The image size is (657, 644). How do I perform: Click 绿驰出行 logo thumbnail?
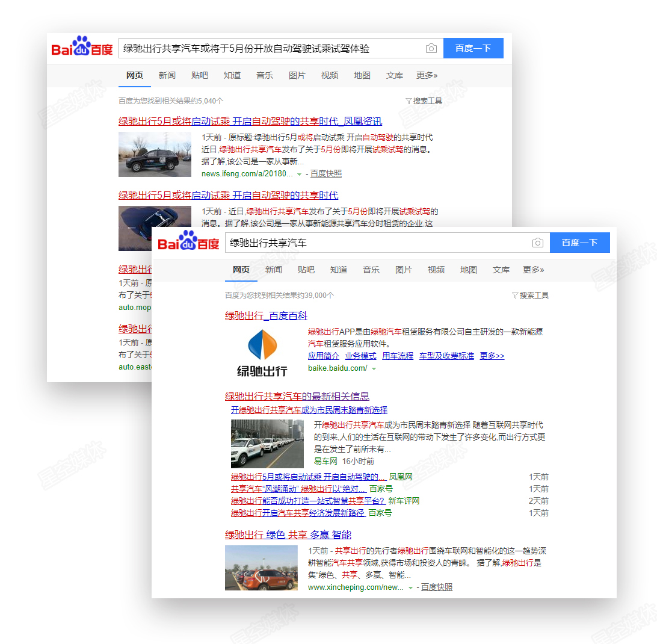[x=262, y=353]
